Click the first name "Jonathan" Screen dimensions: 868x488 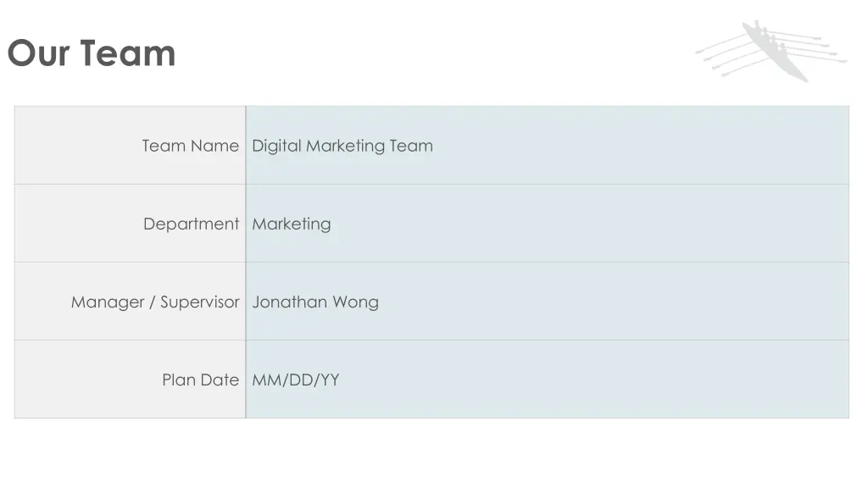pyautogui.click(x=290, y=302)
